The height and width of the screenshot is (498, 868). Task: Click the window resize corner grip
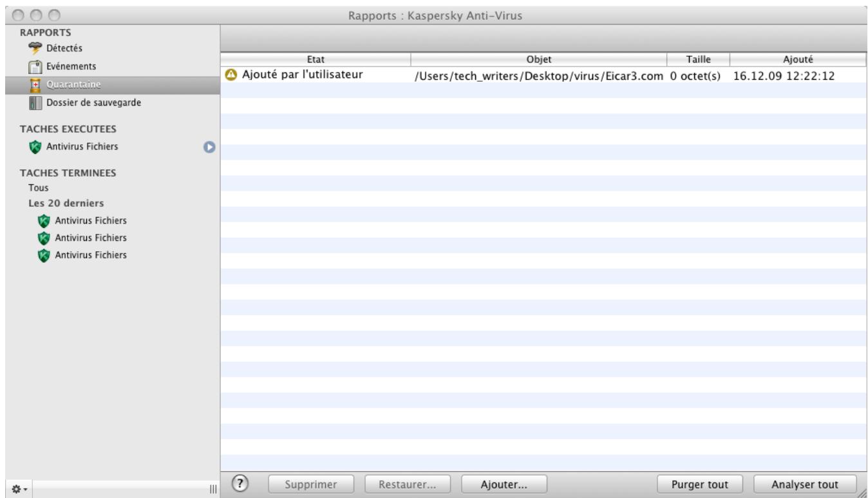pos(862,492)
